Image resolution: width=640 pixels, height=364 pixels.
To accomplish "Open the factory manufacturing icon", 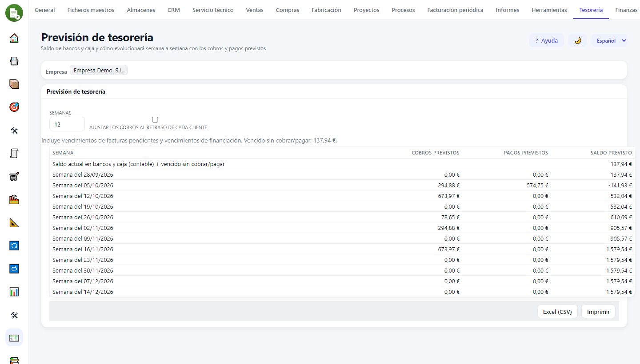I will (14, 199).
